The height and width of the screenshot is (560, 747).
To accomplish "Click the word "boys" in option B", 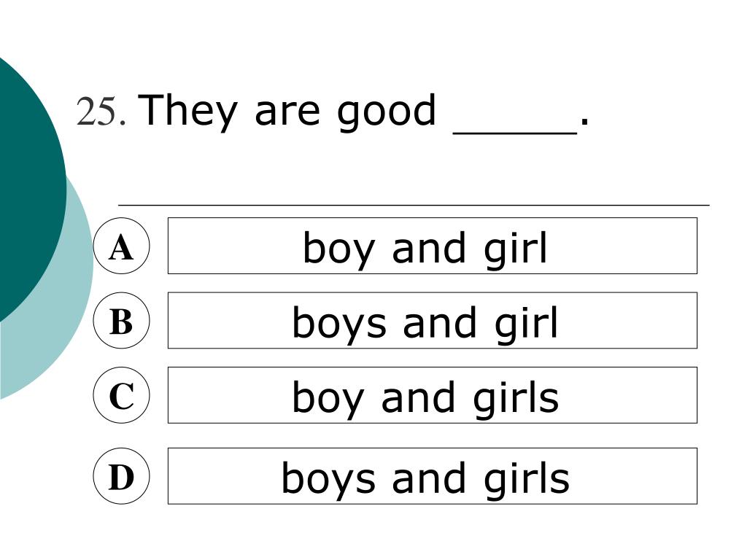I will pyautogui.click(x=339, y=323).
